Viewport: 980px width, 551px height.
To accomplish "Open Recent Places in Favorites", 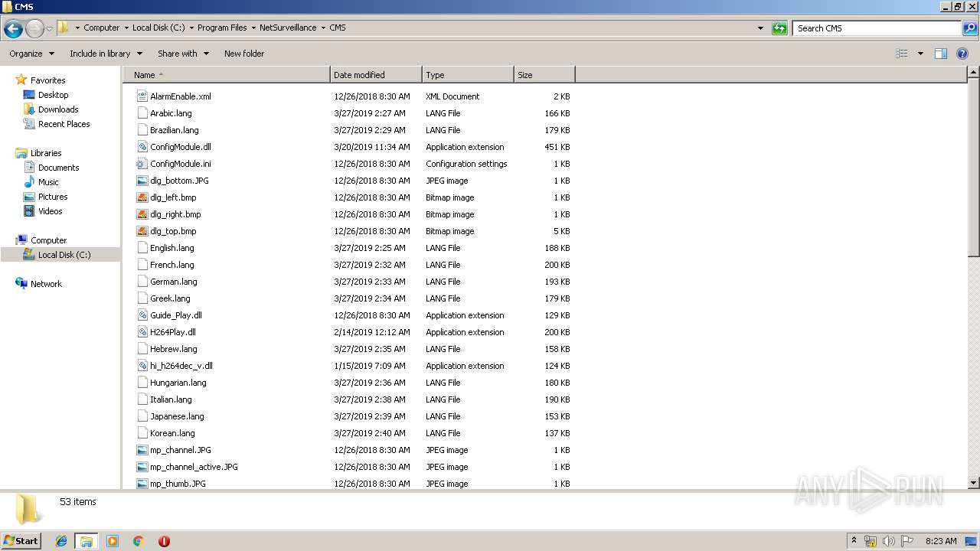I will (x=64, y=124).
